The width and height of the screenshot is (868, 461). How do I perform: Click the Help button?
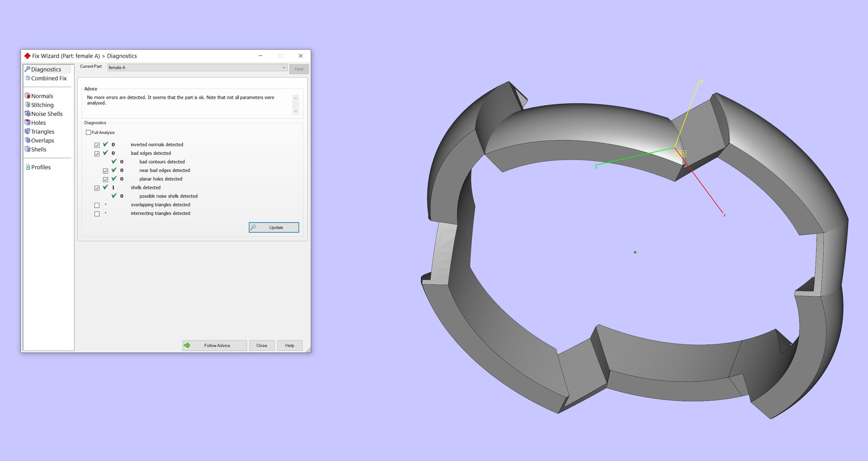point(290,345)
